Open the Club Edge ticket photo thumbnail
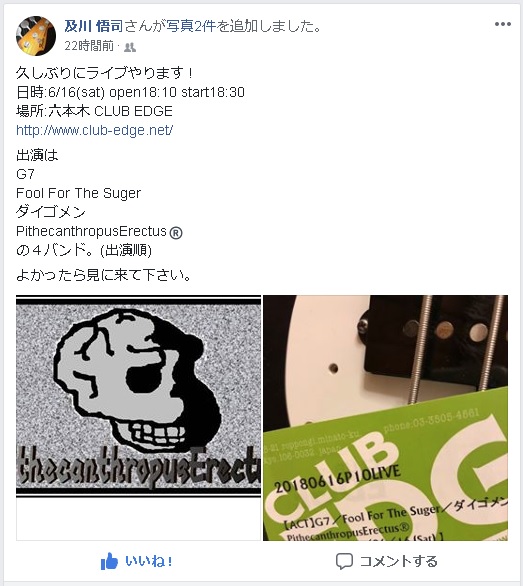 click(x=385, y=417)
